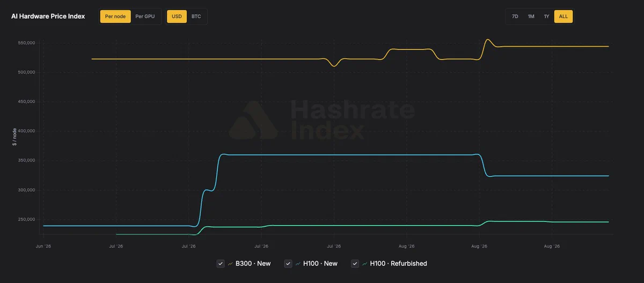Set chart range to ALL
Viewport: 644px width, 283px height.
(x=563, y=17)
